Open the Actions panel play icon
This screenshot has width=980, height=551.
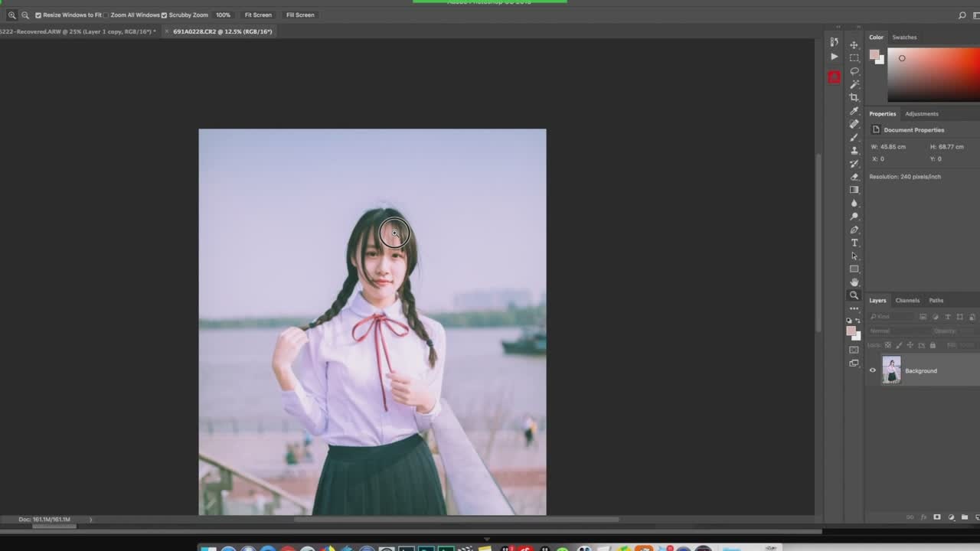coord(834,57)
